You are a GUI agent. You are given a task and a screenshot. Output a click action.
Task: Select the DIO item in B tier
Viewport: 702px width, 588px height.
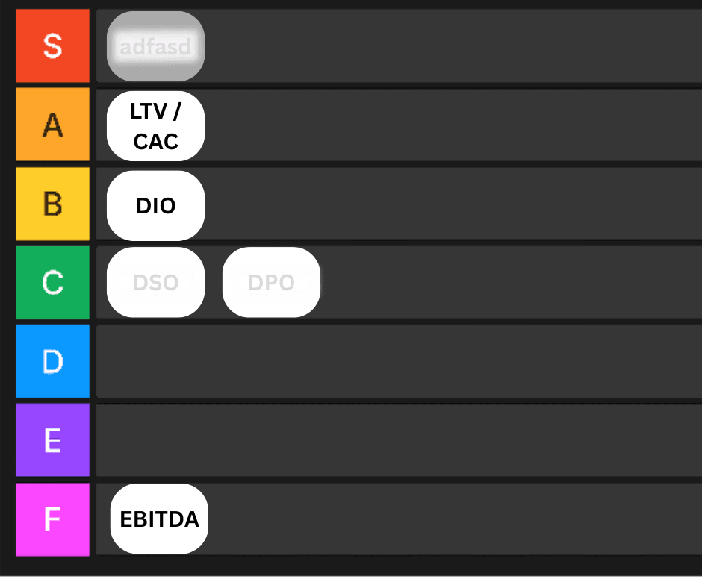tap(156, 206)
